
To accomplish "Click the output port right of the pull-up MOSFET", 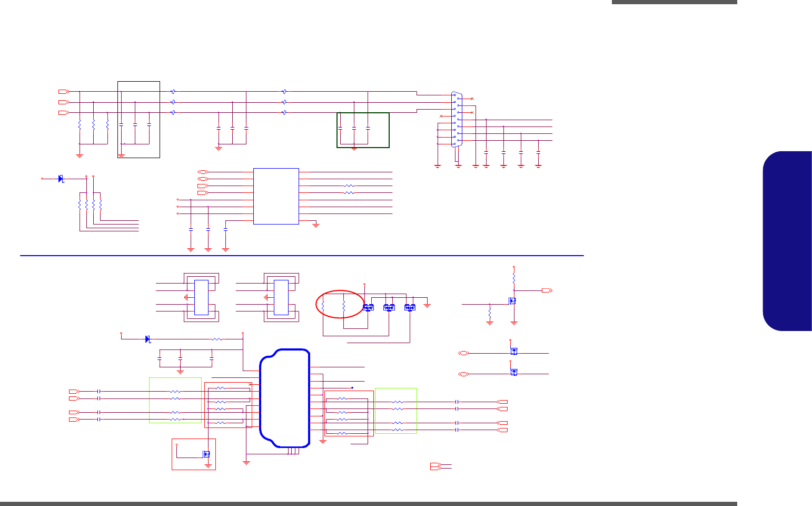I will coord(547,290).
